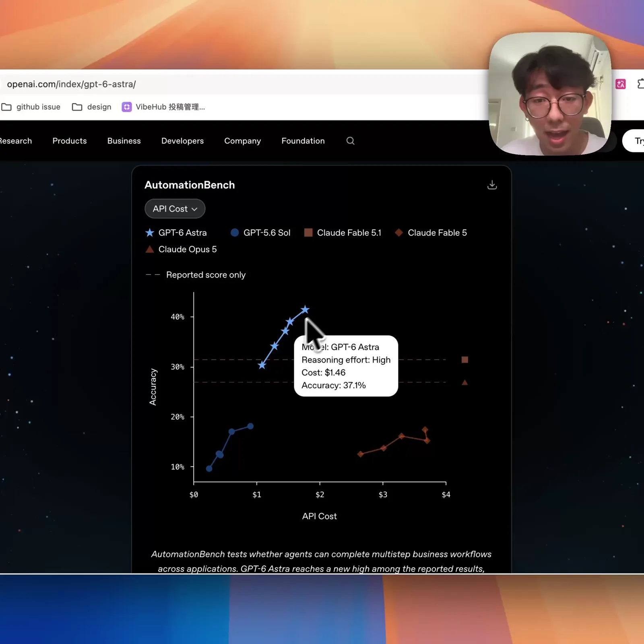Screen dimensions: 644x644
Task: Click the 'Accuracy: 37.1%' tooltip text
Action: coord(334,385)
